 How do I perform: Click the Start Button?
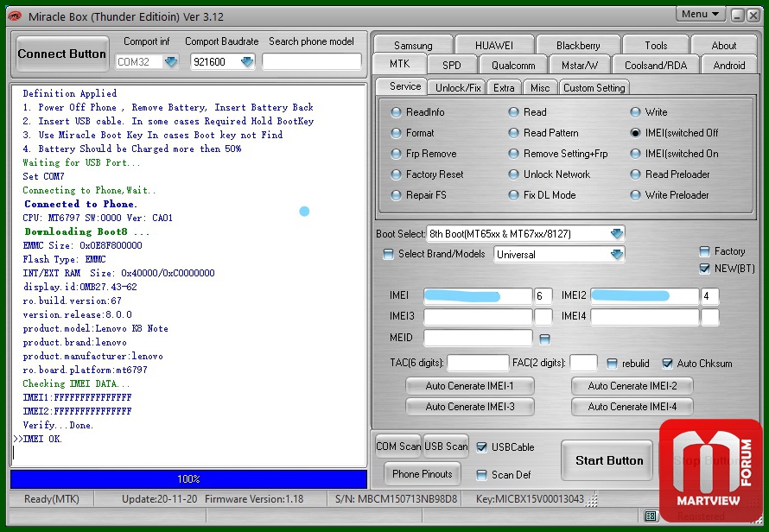609,460
